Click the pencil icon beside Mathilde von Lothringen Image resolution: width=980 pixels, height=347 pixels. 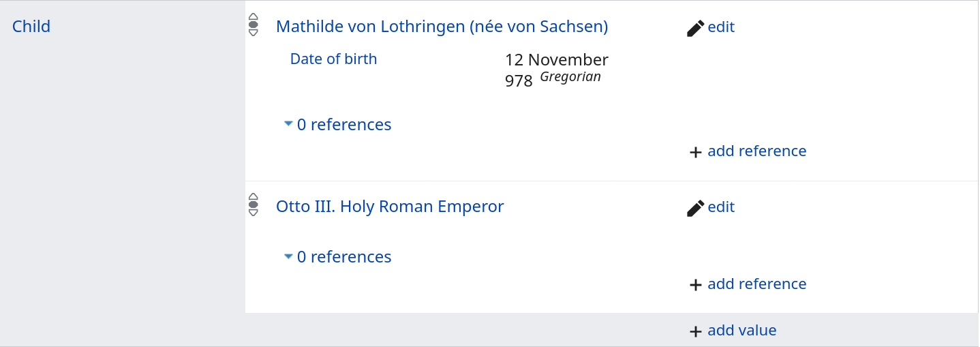(x=695, y=28)
